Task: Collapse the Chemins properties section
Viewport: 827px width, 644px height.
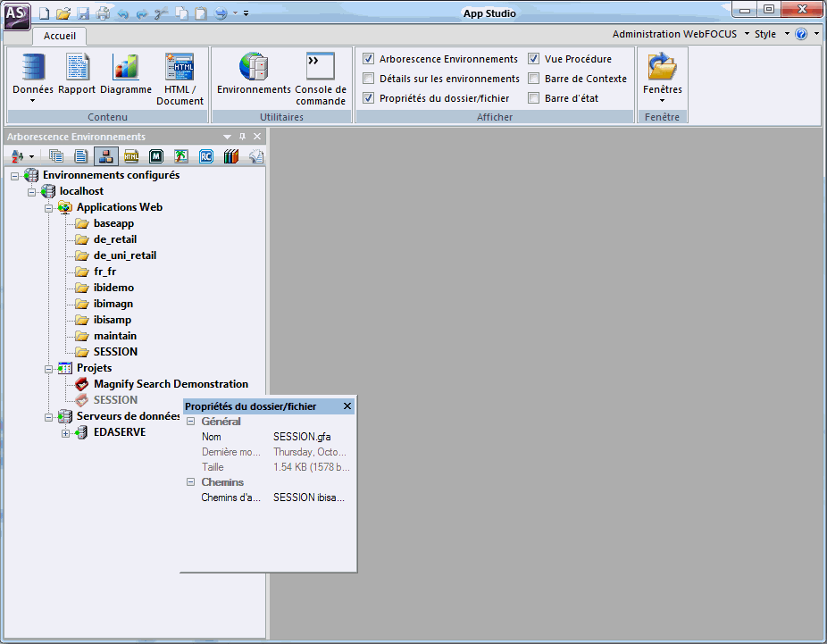Action: tap(191, 482)
